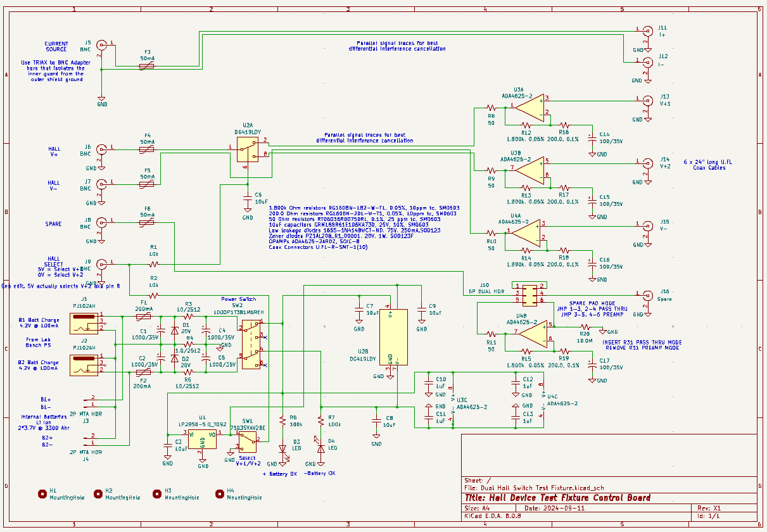Select mounting hole H2
Image resolution: width=767 pixels, height=532 pixels.
[x=98, y=493]
